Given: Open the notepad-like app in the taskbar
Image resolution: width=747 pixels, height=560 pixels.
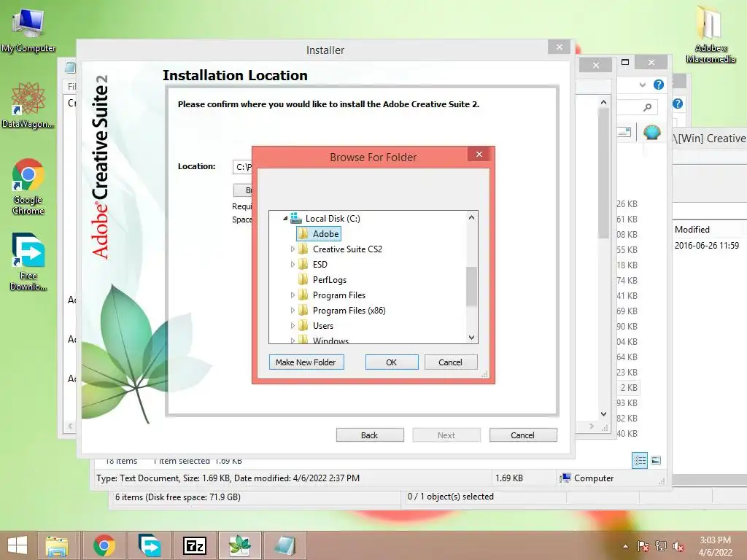Looking at the screenshot, I should point(285,545).
